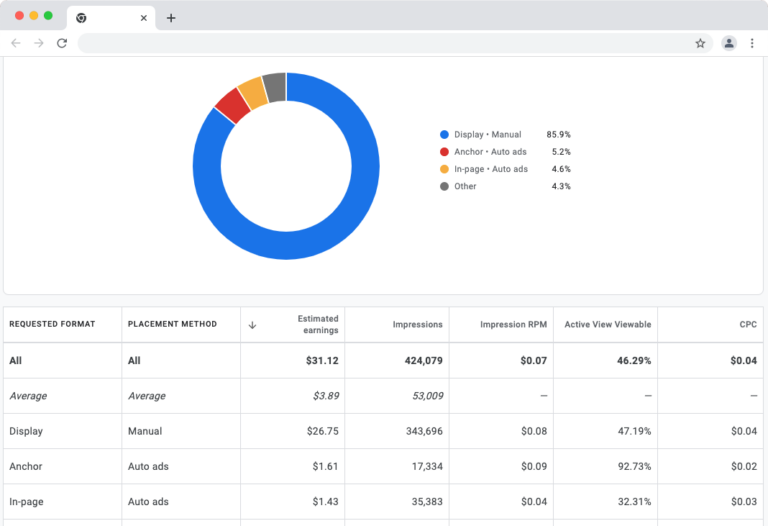Click the sort descending arrow icon
The image size is (768, 526).
coord(253,324)
